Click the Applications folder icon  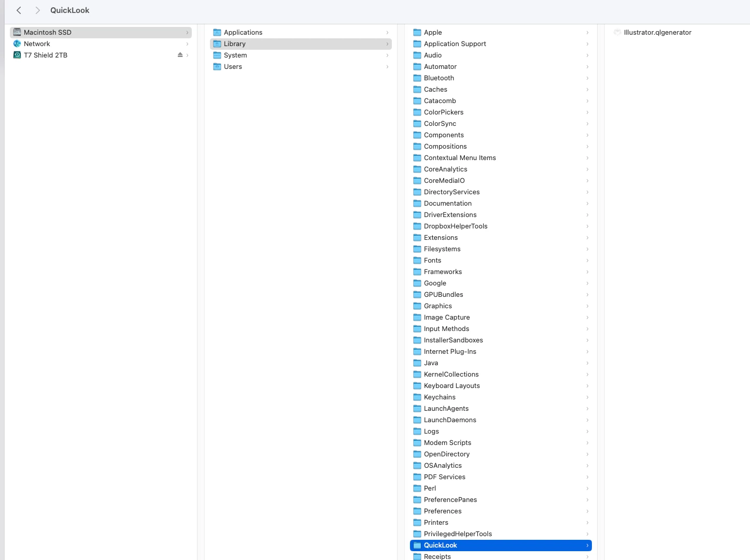coord(217,32)
